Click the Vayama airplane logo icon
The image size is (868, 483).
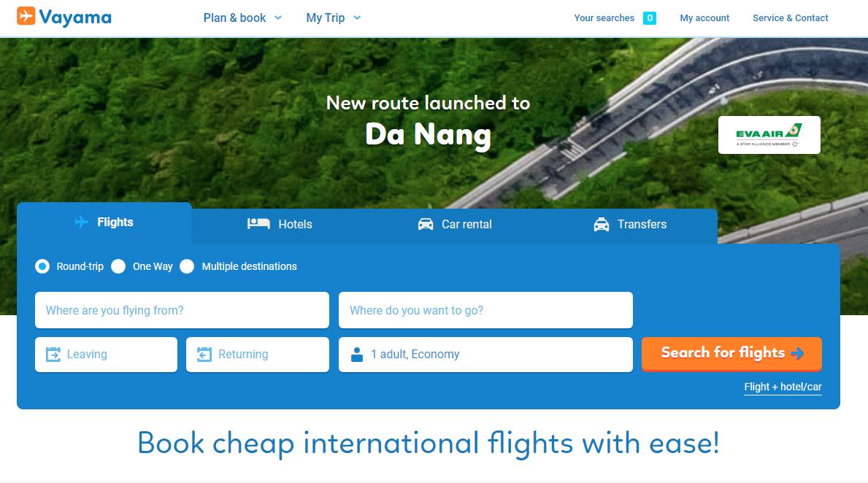coord(26,16)
